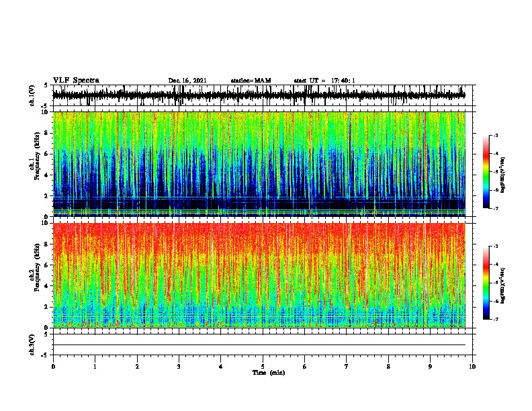Click the time axis tick label '9'
This screenshot has width=532, height=411.
click(430, 367)
